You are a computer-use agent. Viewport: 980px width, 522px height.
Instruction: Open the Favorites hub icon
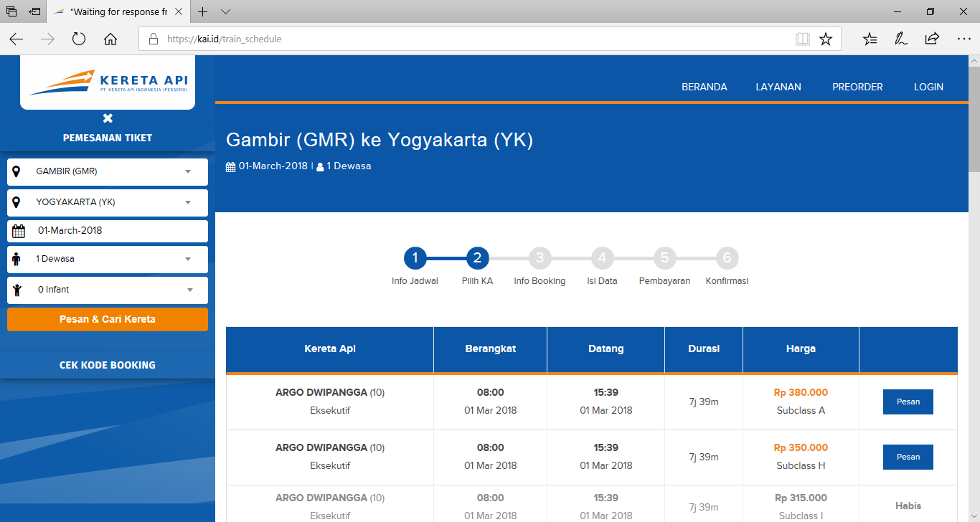tap(870, 39)
